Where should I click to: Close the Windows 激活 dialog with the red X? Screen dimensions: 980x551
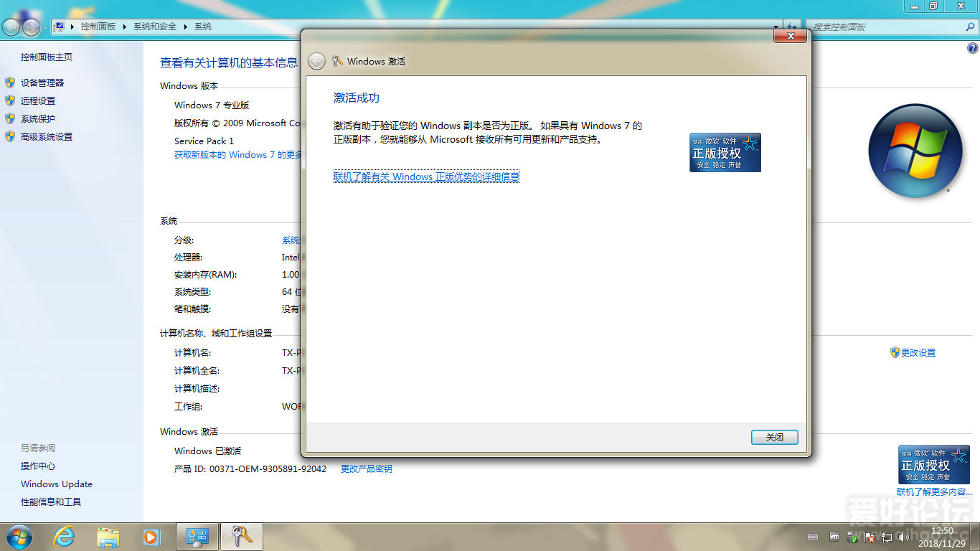click(791, 36)
